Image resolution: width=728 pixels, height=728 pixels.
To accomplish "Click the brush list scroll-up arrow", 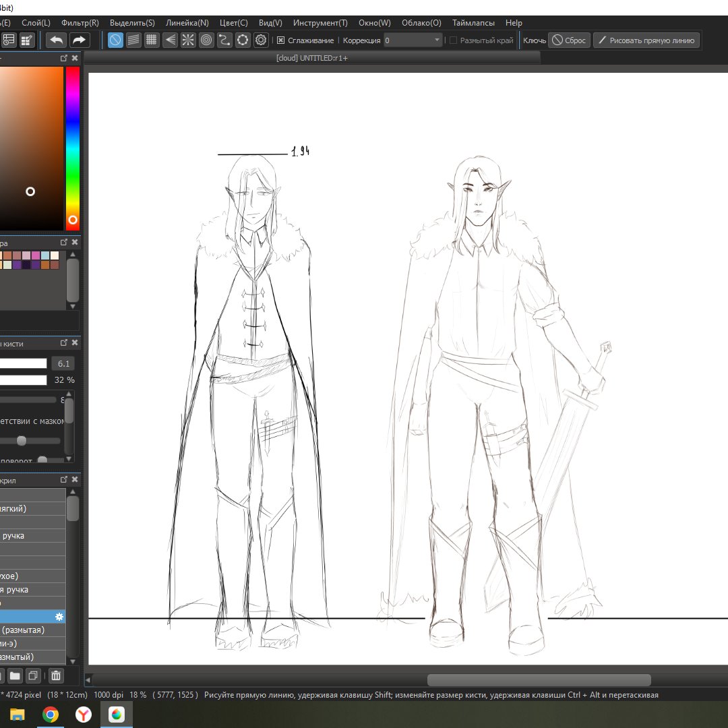I will (x=72, y=491).
